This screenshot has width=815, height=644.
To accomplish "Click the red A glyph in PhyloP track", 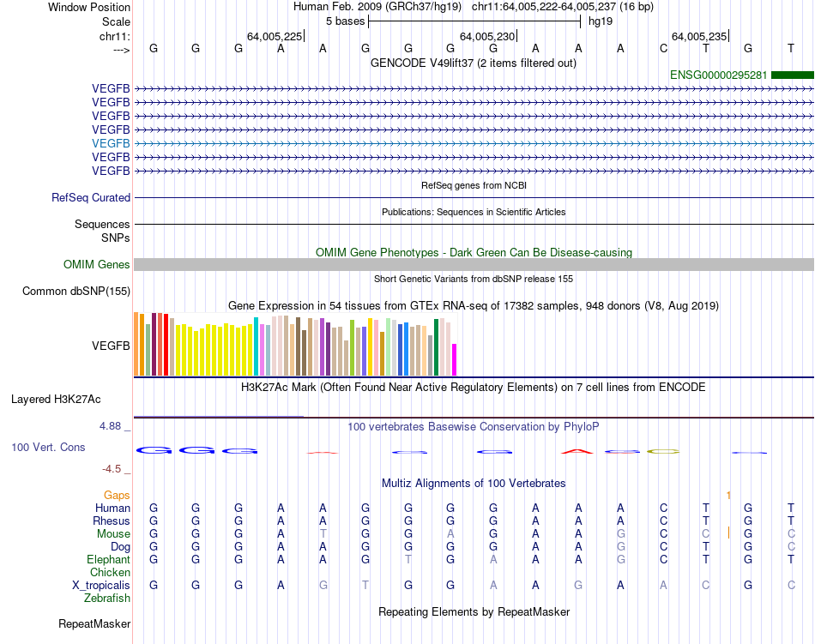I will [x=577, y=451].
